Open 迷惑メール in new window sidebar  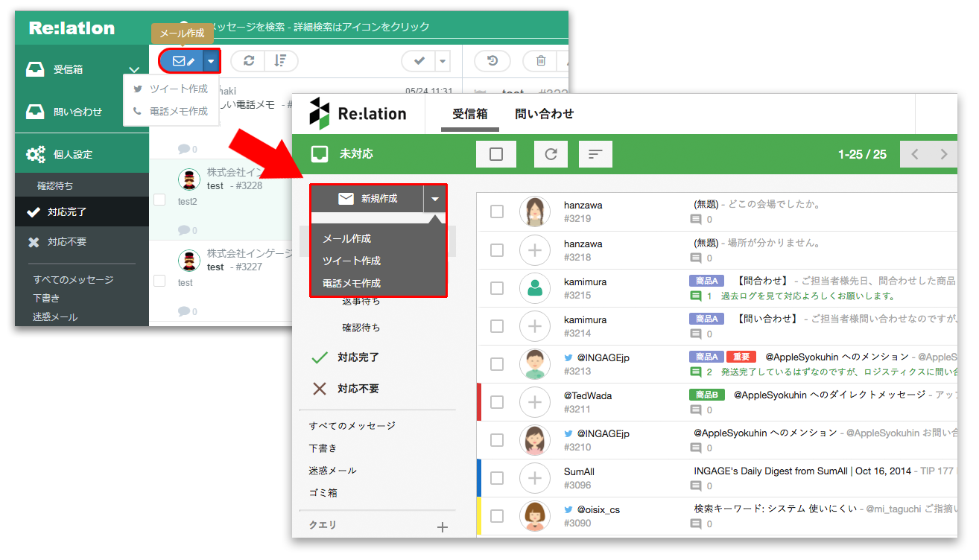333,471
